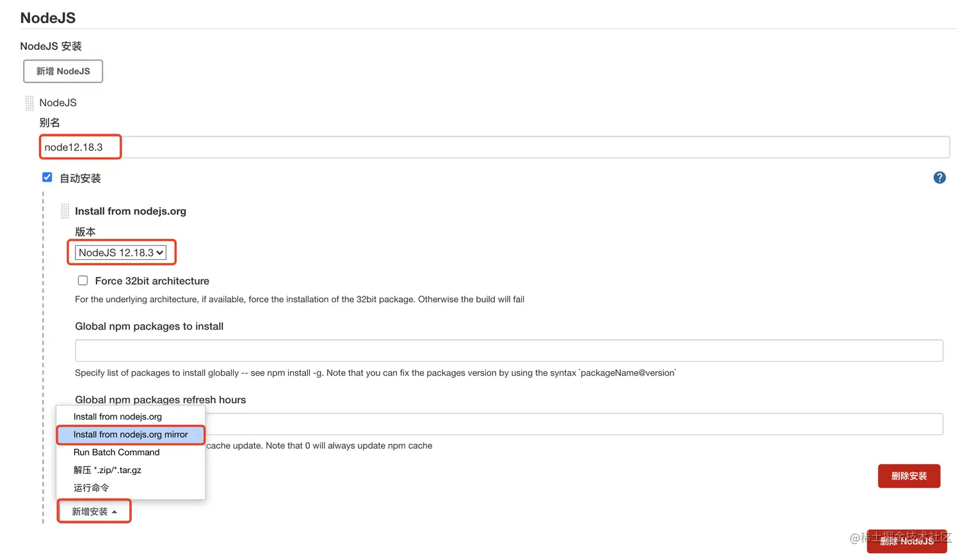Click the Force 32bit architecture label text
The height and width of the screenshot is (560, 968).
152,281
